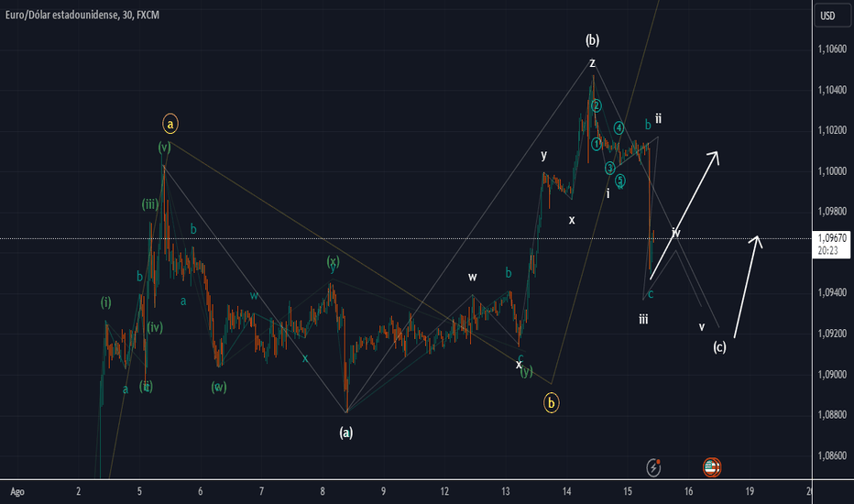Screen dimensions: 854x504
Task: Click date 16 on the time axis
Action: coord(688,491)
